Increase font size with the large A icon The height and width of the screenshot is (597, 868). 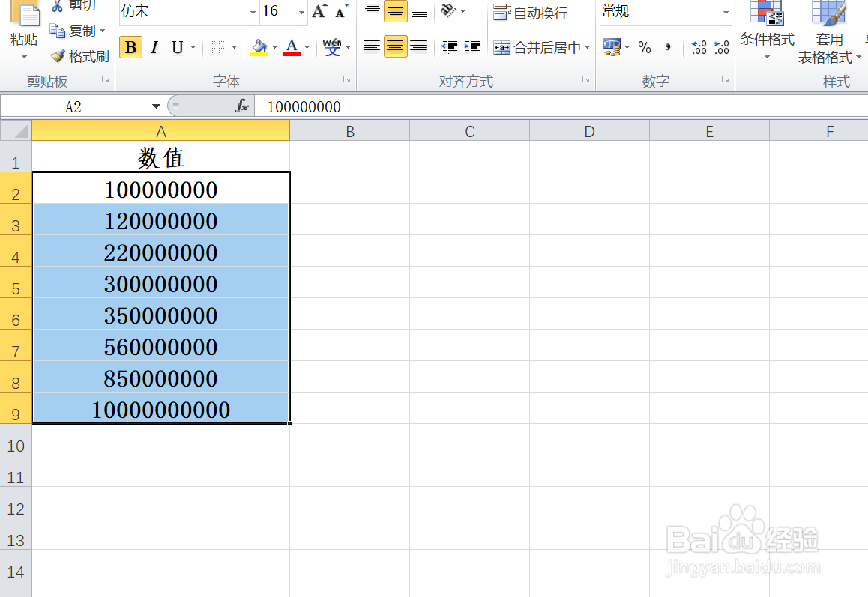[x=319, y=11]
